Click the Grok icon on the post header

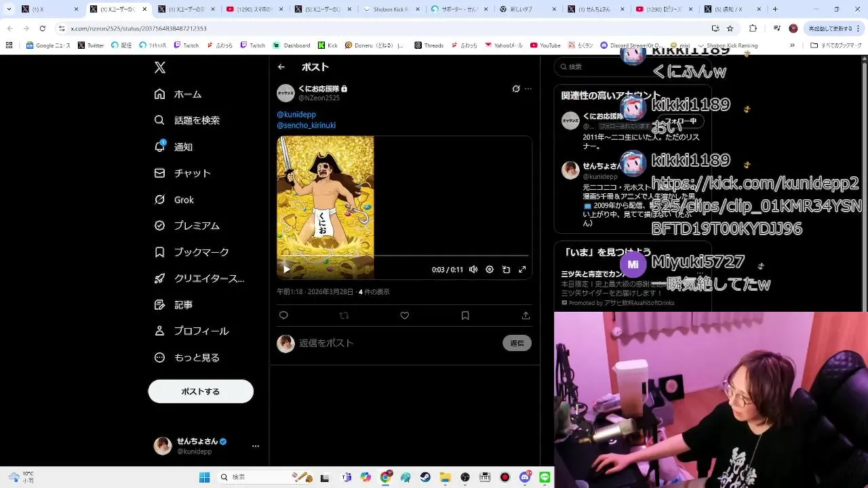[x=516, y=89]
